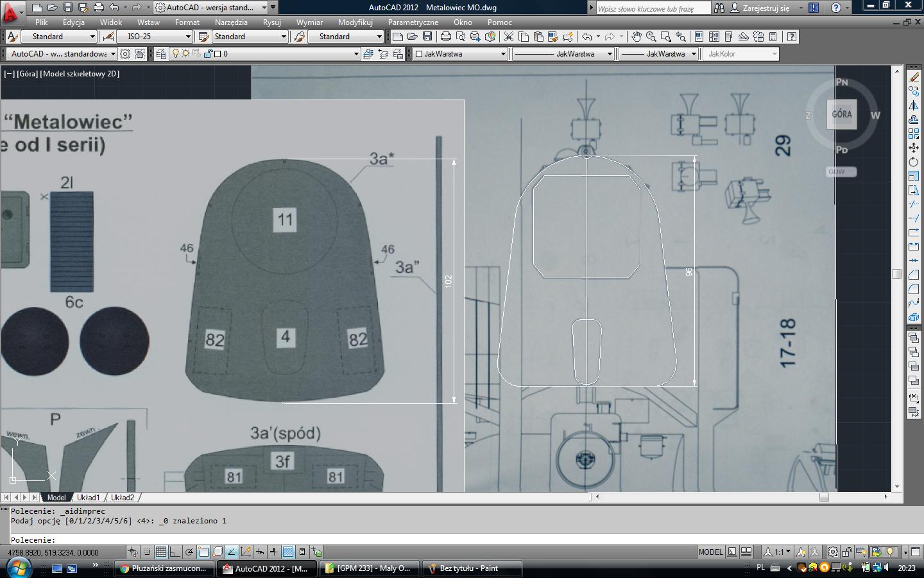Switch to the Układ1 layout tab

coord(88,497)
